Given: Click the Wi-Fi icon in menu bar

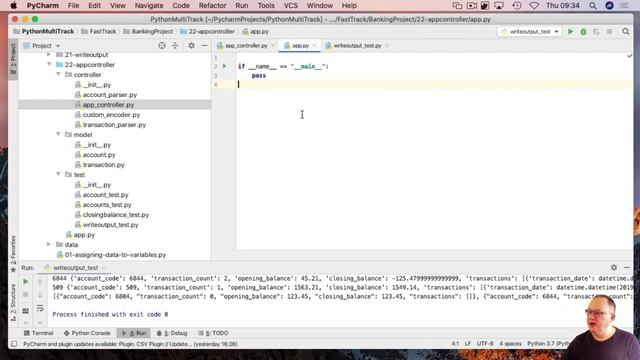Looking at the screenshot, I should coord(534,6).
